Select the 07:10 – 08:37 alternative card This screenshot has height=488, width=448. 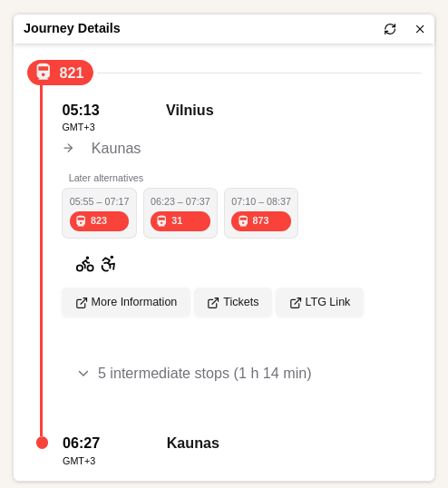(261, 213)
